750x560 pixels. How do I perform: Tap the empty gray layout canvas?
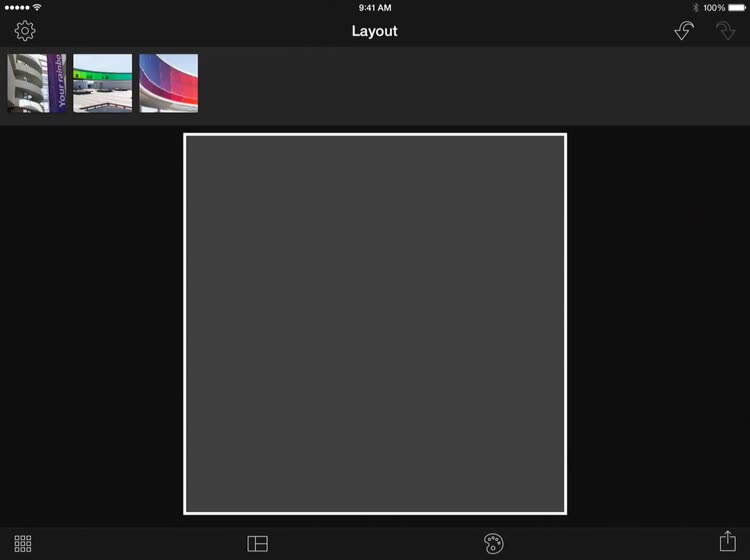pyautogui.click(x=375, y=324)
